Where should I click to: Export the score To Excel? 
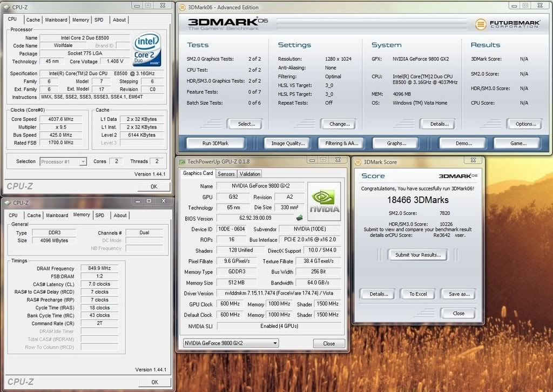[x=417, y=294]
